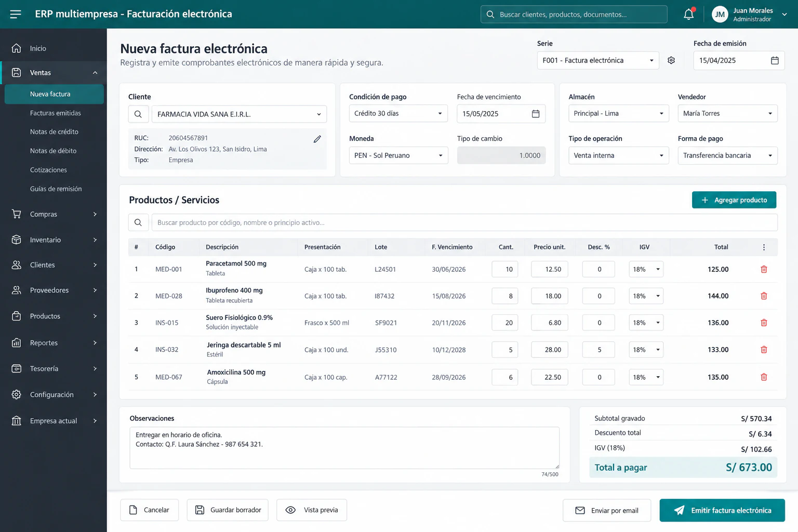Open the Moneda dropdown
The width and height of the screenshot is (798, 532).
pos(398,155)
